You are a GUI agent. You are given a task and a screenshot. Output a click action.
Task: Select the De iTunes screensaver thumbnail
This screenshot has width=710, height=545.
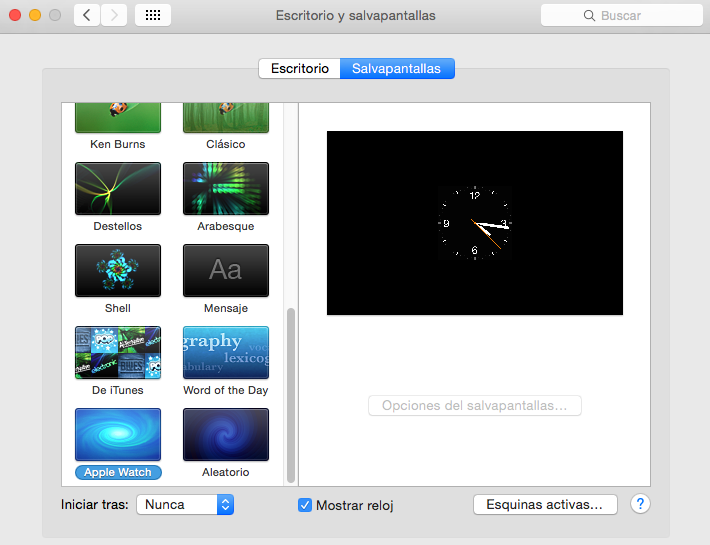point(118,352)
